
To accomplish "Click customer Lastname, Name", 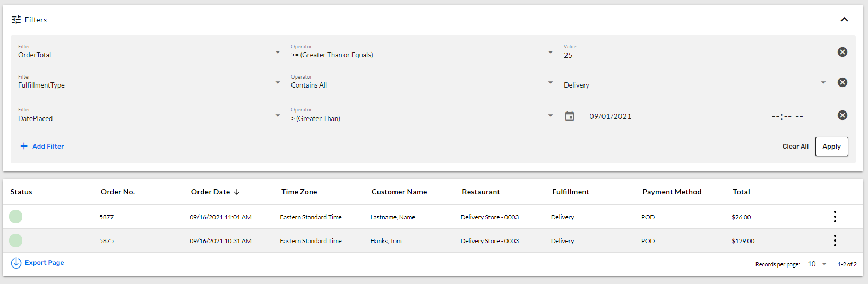I will click(393, 217).
